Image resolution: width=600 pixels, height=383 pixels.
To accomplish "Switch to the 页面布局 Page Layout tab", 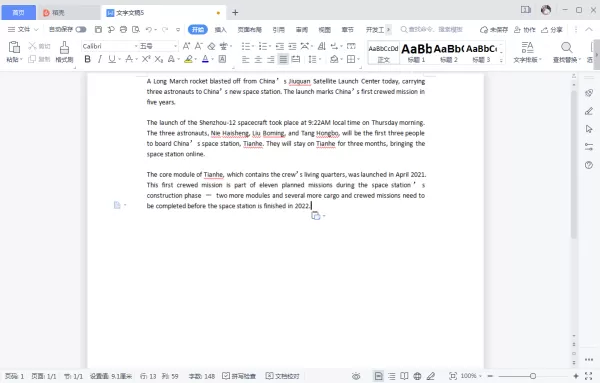I will coord(249,29).
